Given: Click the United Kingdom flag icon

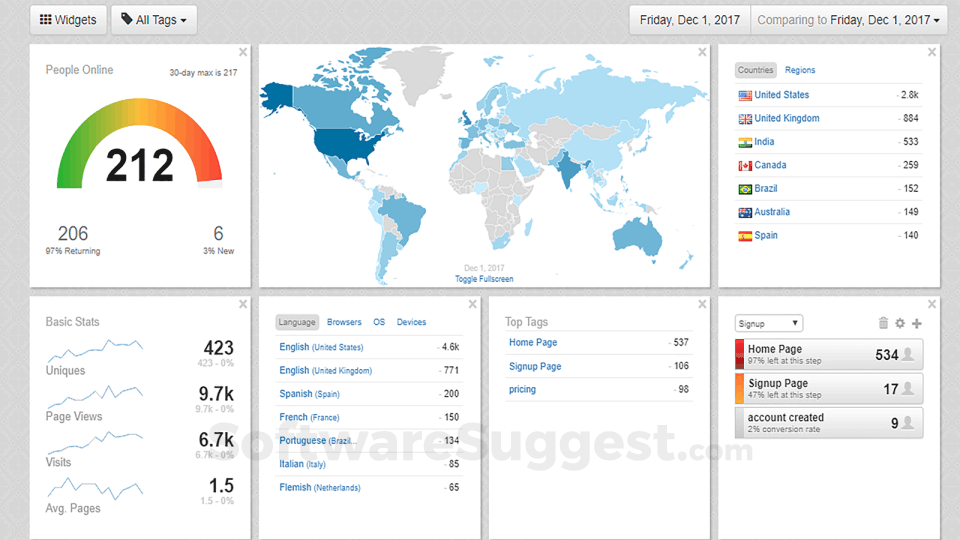Looking at the screenshot, I should pos(745,119).
